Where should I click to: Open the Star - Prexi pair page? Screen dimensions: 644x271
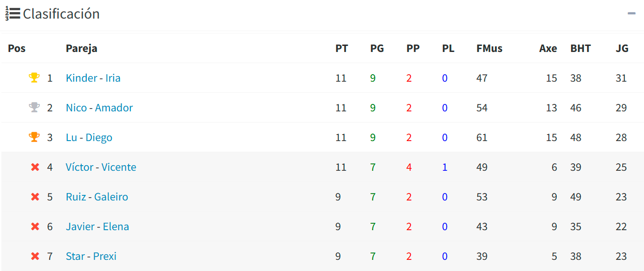point(90,256)
